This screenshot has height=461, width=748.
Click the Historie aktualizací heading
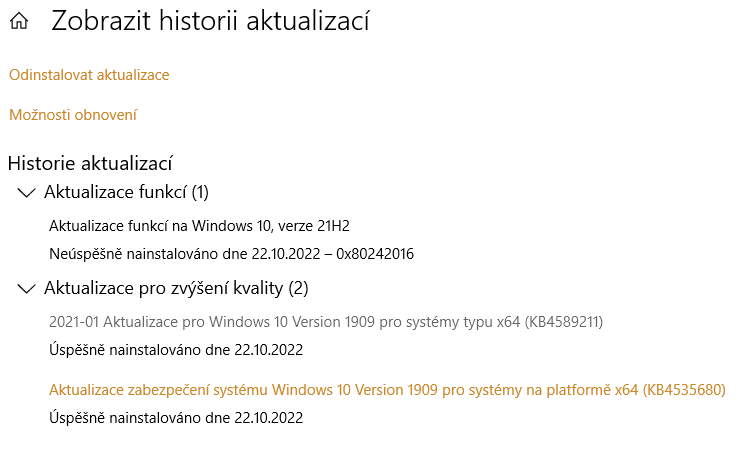[x=91, y=163]
